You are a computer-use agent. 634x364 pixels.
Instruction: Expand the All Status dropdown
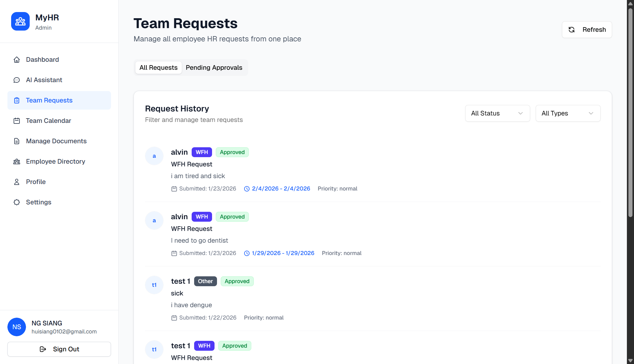497,113
